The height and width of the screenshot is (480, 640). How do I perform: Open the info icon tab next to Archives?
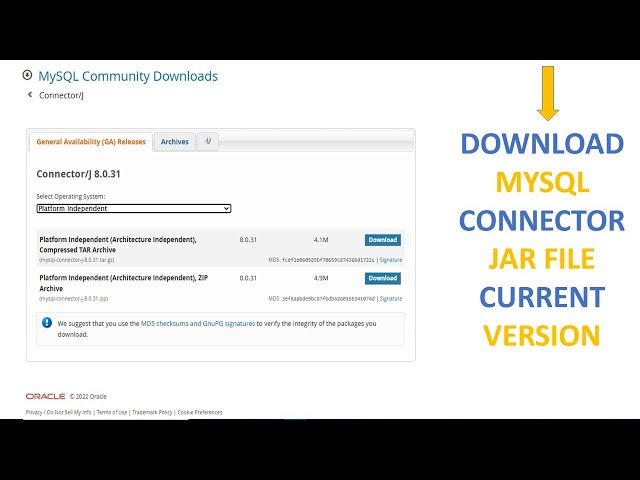208,141
